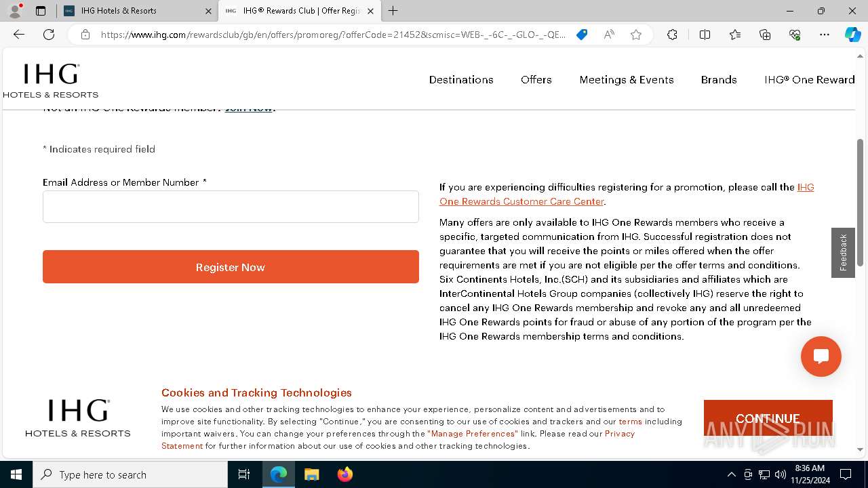Click the browser refresh icon
This screenshot has width=868, height=488.
pos(49,35)
